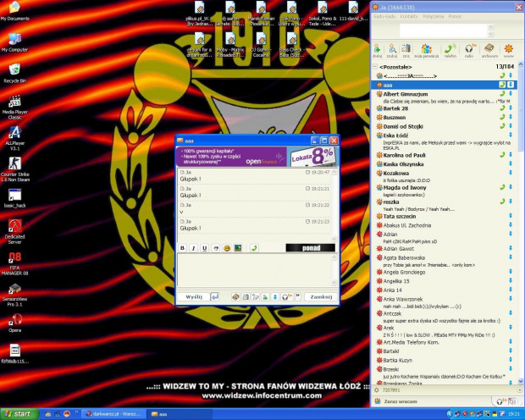
Task: Click the Dedicated Server desktop icon
Action: [14, 232]
